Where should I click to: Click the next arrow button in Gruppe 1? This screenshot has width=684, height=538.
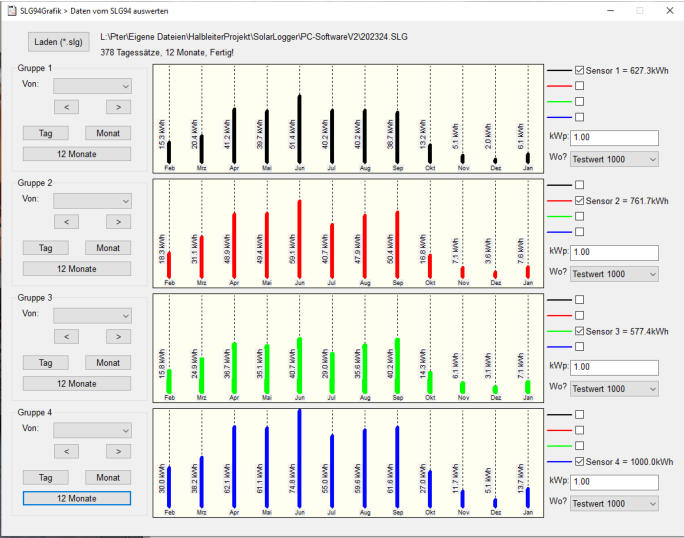[118, 107]
